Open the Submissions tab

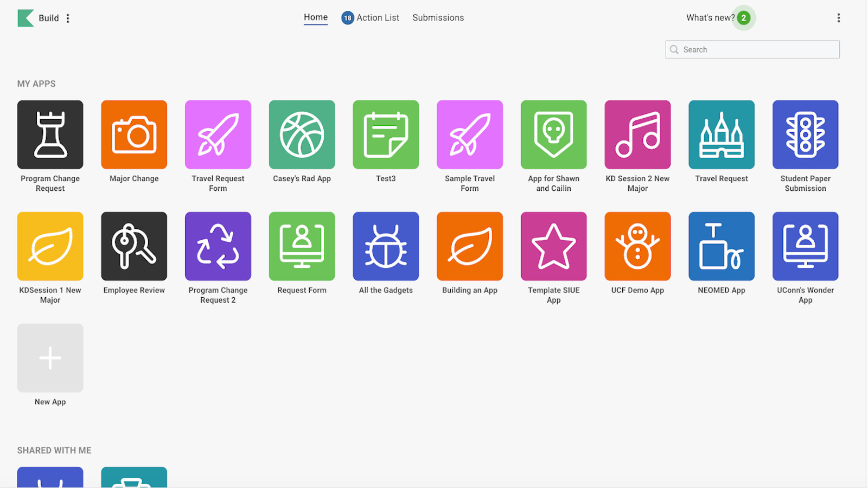tap(438, 17)
